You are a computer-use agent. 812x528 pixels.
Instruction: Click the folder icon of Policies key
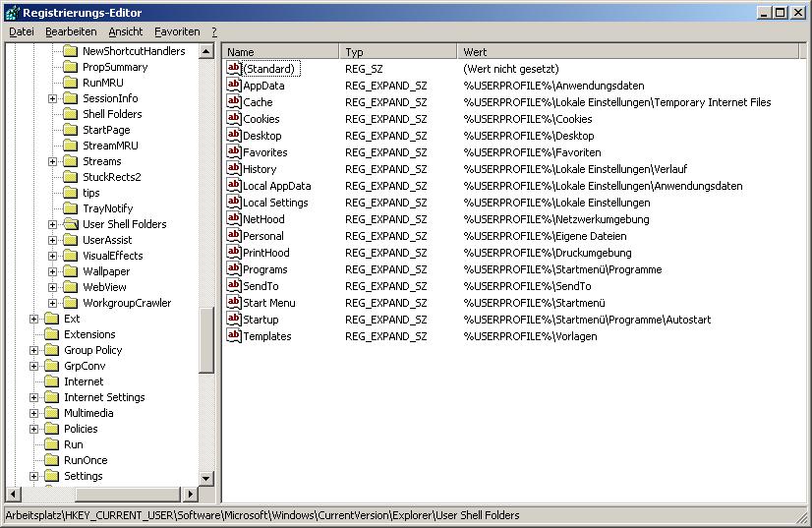click(51, 429)
